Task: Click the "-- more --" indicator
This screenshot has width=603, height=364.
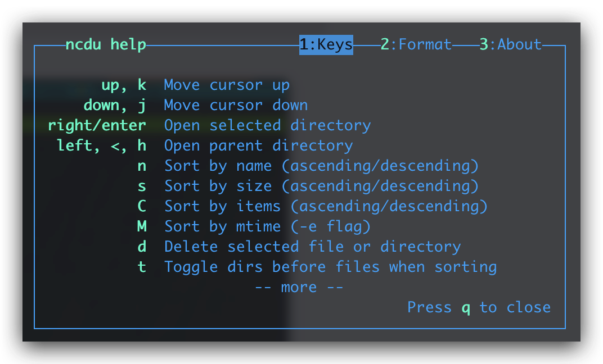Action: click(x=299, y=287)
